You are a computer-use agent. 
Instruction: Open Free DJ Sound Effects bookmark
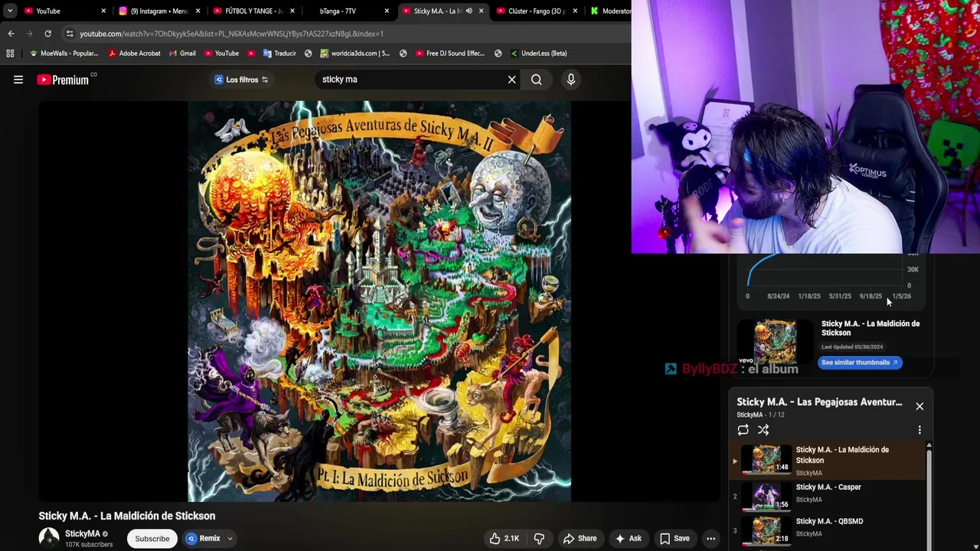[450, 54]
